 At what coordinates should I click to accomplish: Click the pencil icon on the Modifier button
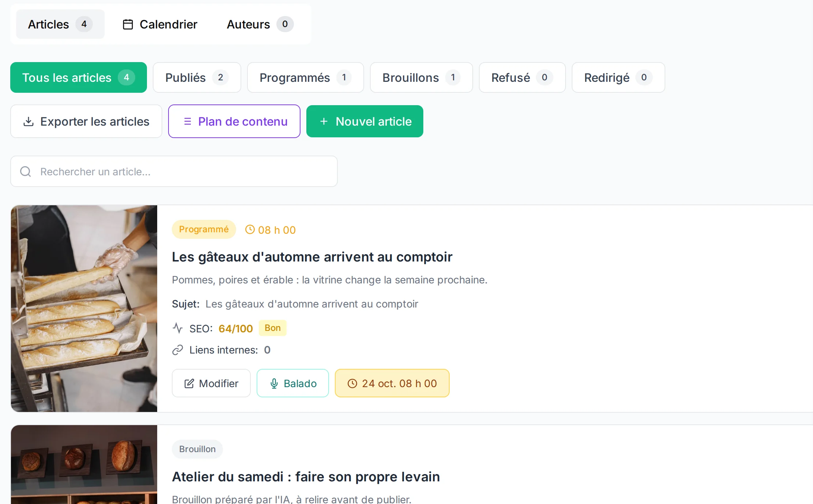[x=189, y=383]
